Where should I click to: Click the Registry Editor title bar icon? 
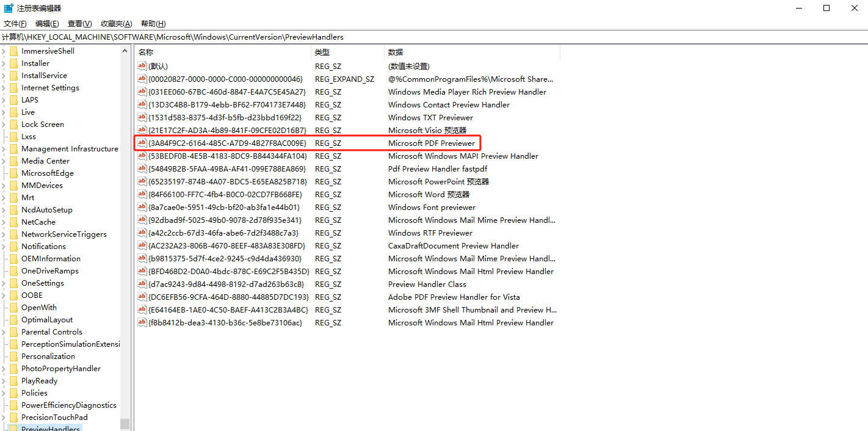[x=9, y=8]
